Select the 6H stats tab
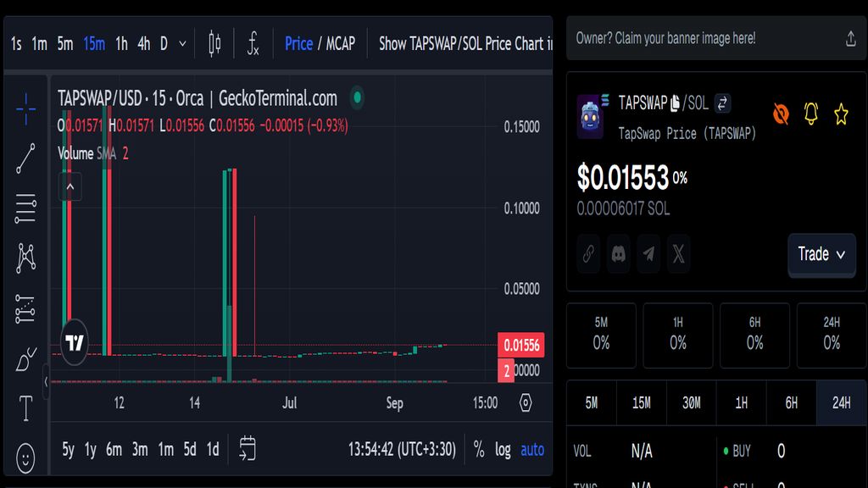Viewport: 868px width, 488px height. [x=792, y=402]
